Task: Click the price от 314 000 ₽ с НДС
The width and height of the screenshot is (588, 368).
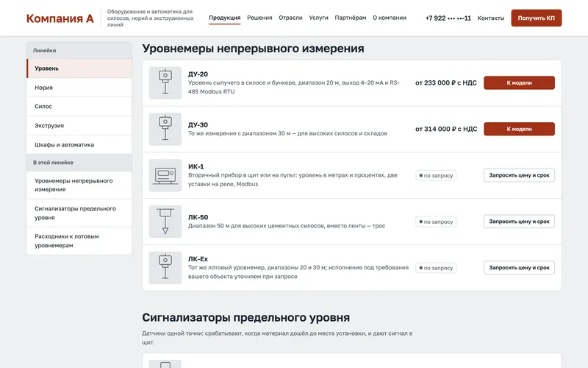Action: [446, 130]
